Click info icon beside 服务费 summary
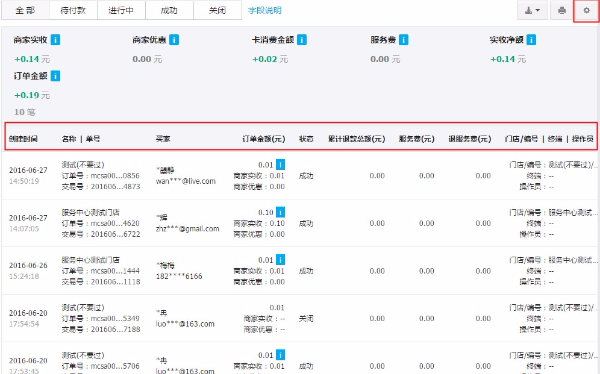Image resolution: width=600 pixels, height=374 pixels. pyautogui.click(x=404, y=40)
